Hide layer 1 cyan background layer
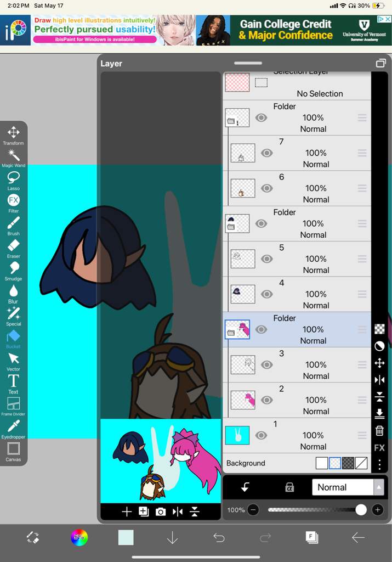392x562 pixels. [x=261, y=435]
